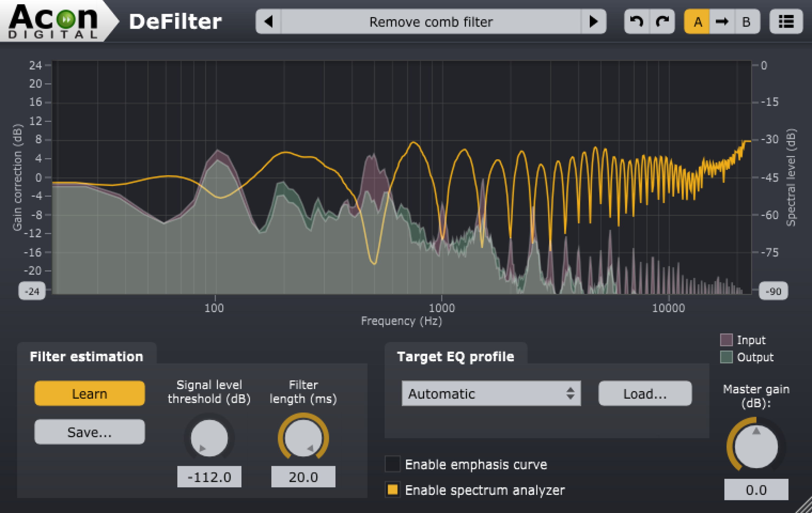Switch to preset B
Image resolution: width=812 pixels, height=513 pixels.
746,22
